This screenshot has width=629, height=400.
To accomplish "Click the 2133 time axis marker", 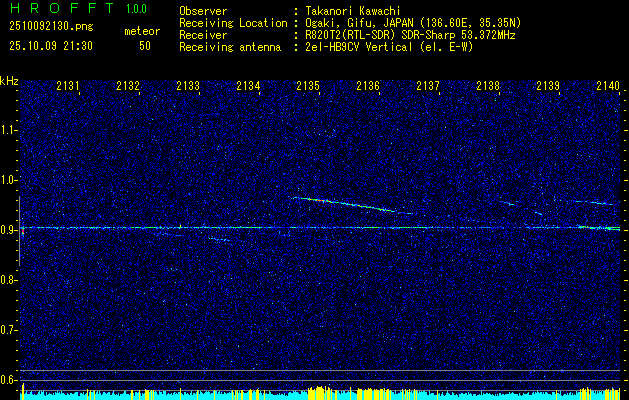I will click(x=188, y=85).
